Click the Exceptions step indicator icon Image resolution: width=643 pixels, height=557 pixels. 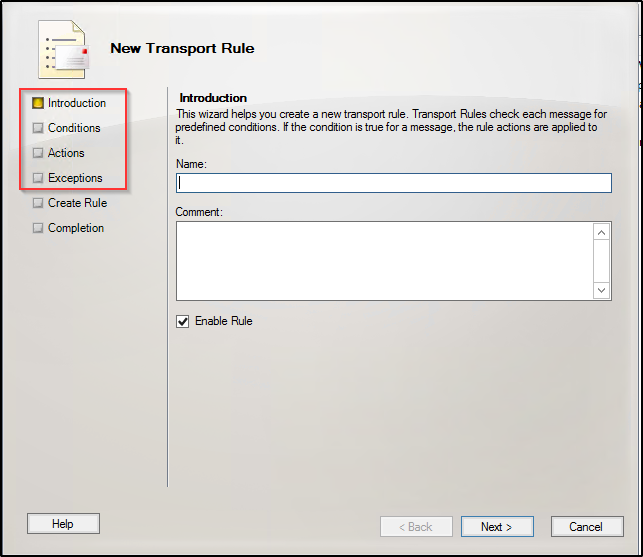pos(38,178)
